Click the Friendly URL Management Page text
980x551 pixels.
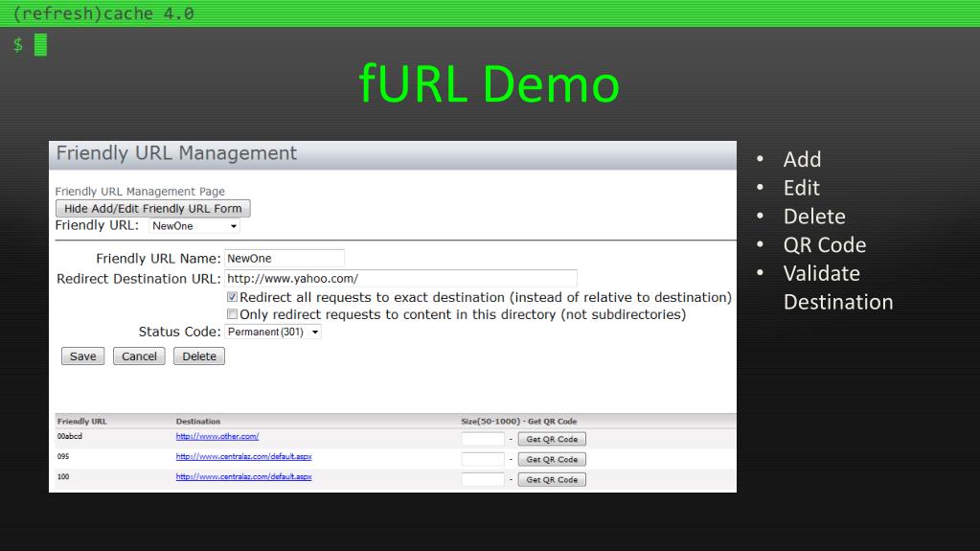[140, 192]
